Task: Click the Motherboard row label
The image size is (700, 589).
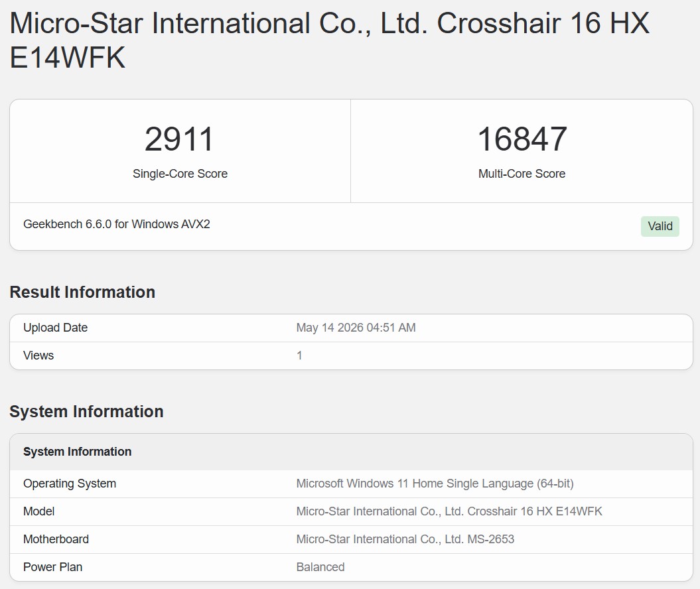Action: tap(56, 539)
